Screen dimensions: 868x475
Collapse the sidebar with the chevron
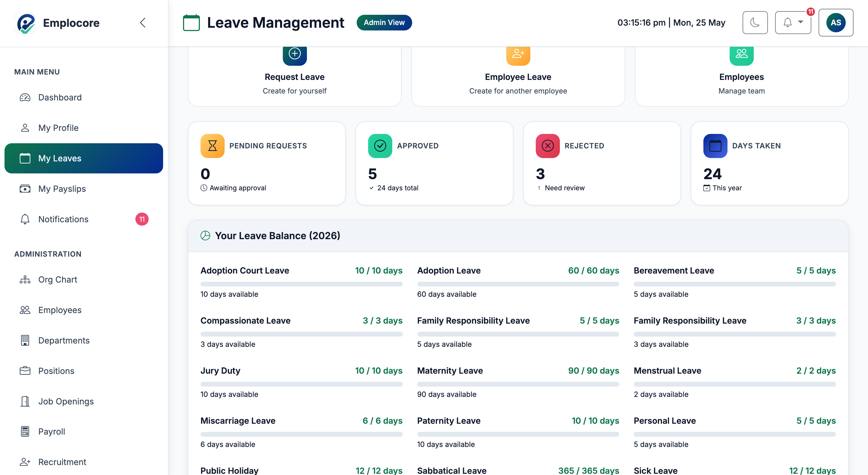143,23
